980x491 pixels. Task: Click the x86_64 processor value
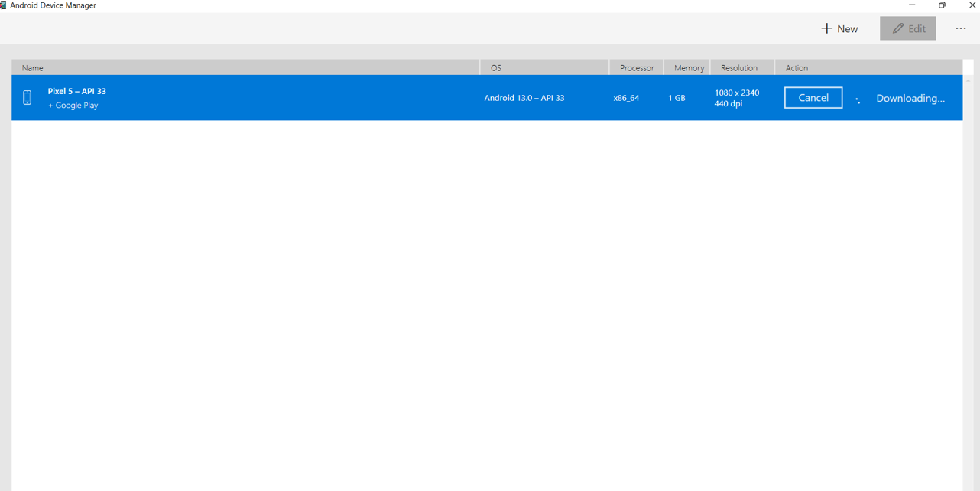click(626, 98)
